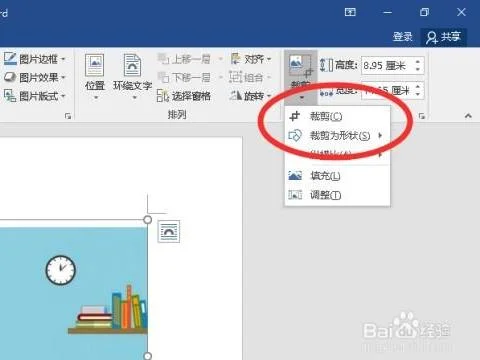Viewport: 480px width, 360px height.
Task: Click Bring Forward (上移一层)
Action: click(184, 59)
